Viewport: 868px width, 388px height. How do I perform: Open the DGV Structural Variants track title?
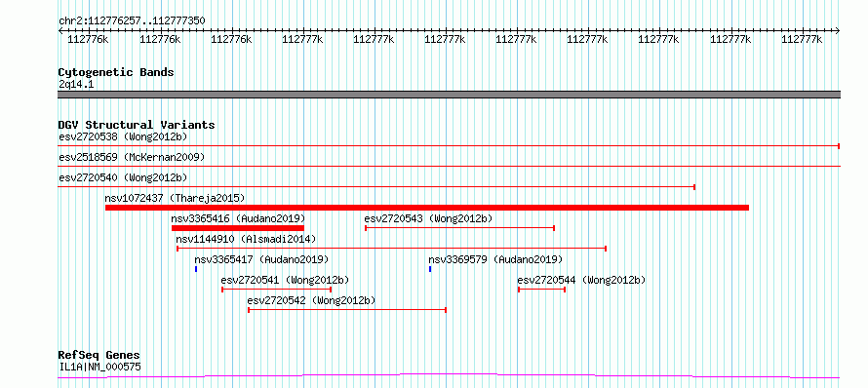tap(137, 125)
